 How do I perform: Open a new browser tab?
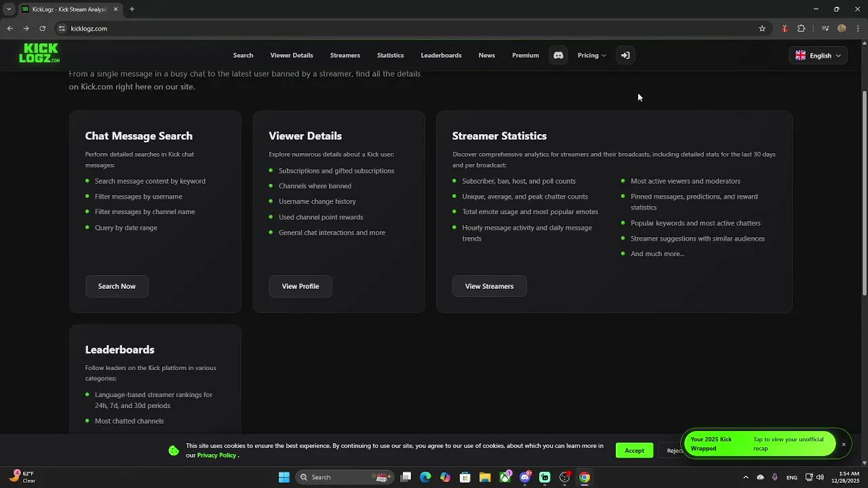point(132,9)
